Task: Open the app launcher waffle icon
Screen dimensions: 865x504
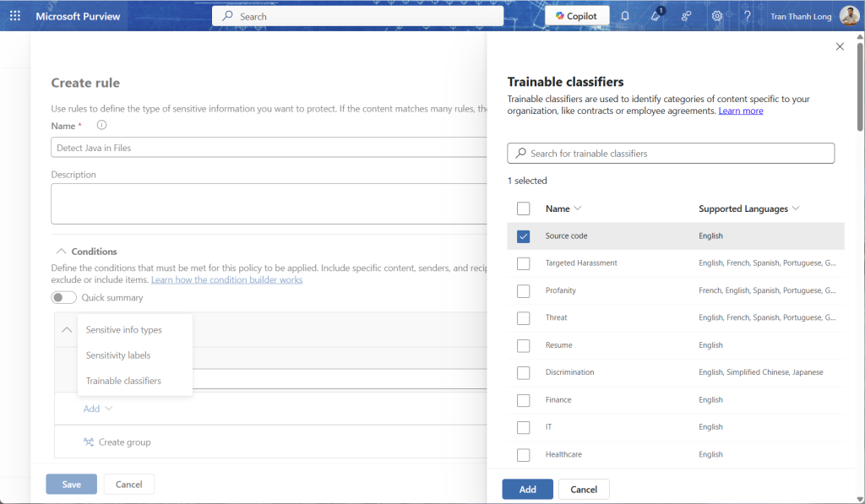Action: (x=15, y=16)
